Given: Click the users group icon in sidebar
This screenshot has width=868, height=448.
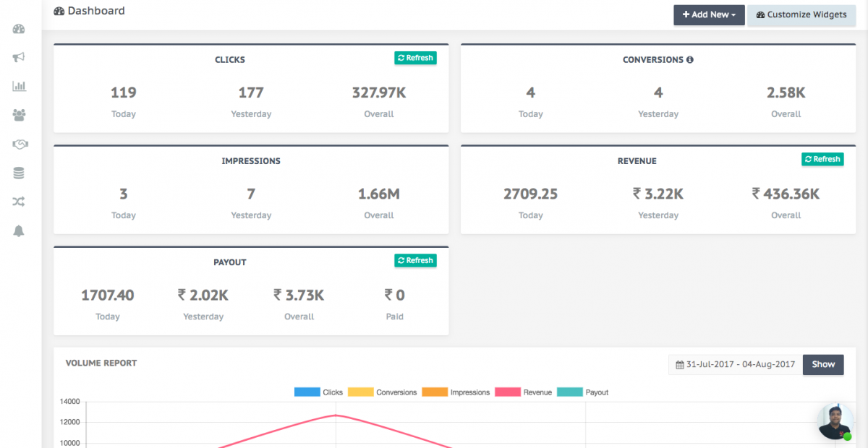Looking at the screenshot, I should tap(19, 115).
